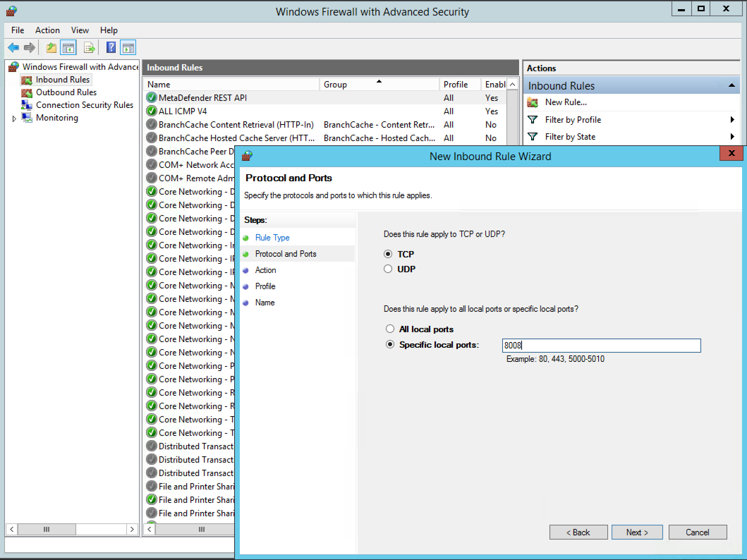The image size is (747, 560).
Task: Click gray icon of COM+ Network Access rule
Action: point(152,165)
